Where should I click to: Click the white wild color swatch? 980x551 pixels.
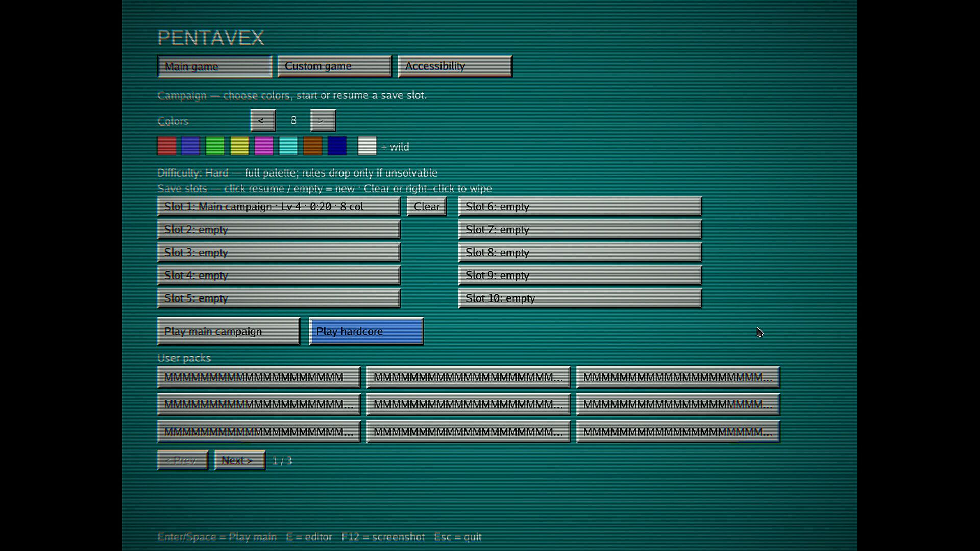tap(367, 146)
